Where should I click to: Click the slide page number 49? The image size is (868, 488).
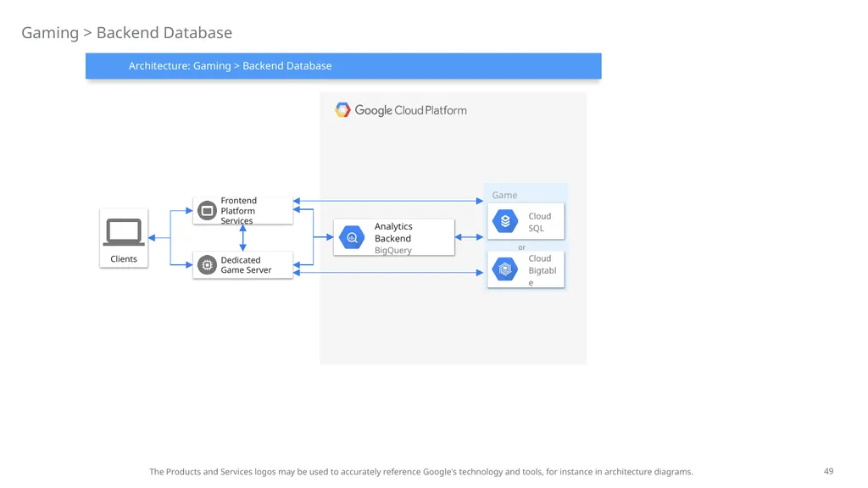pyautogui.click(x=828, y=471)
